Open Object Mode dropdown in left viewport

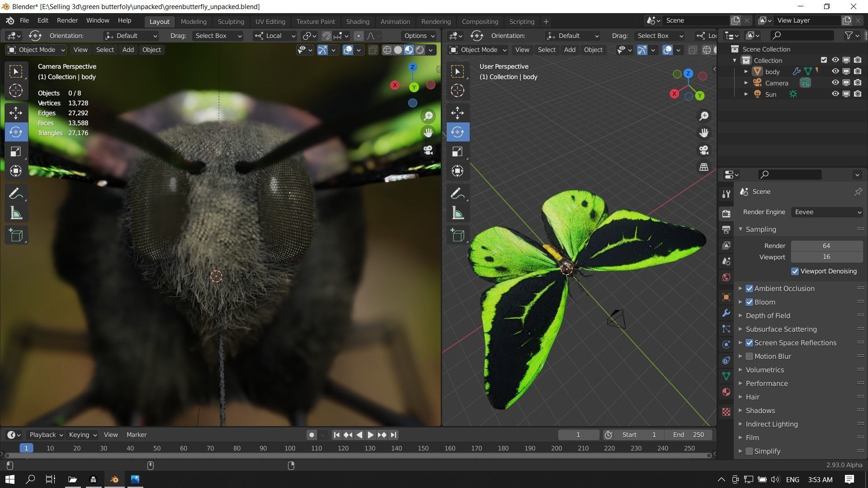[x=36, y=50]
